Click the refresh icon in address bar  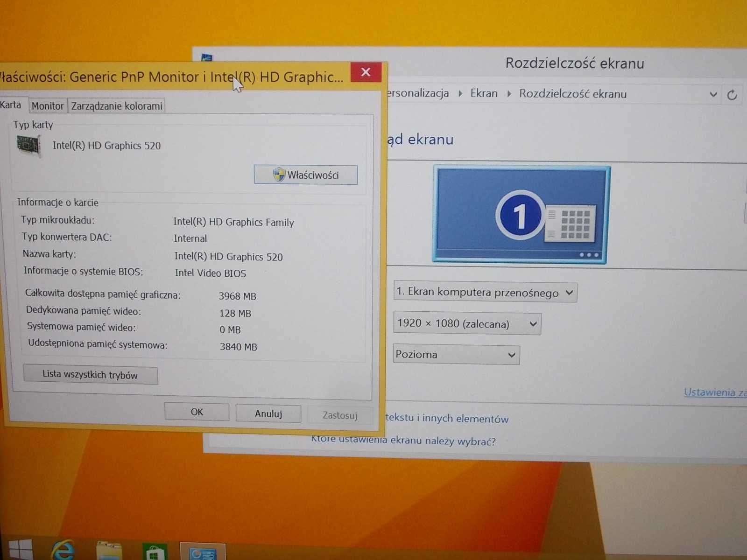[x=732, y=95]
